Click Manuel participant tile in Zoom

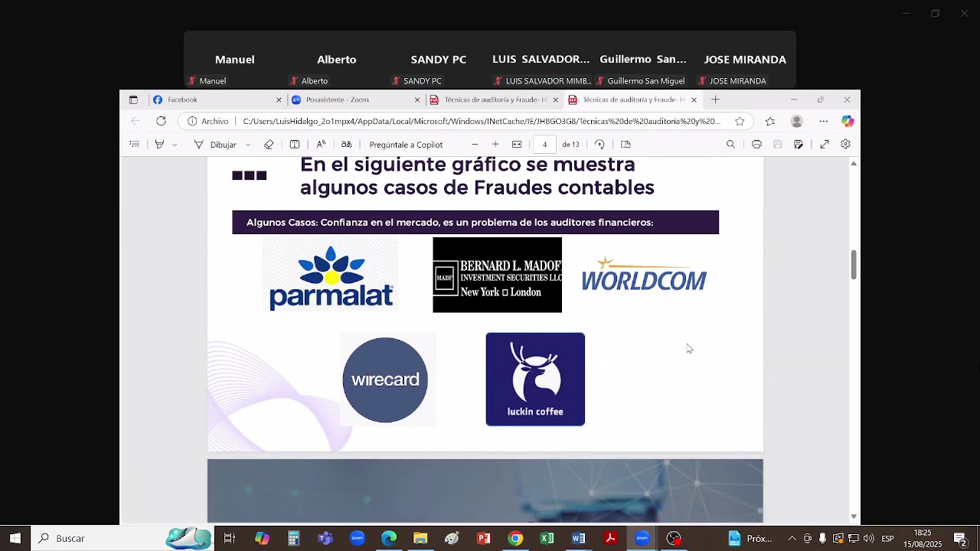(234, 60)
